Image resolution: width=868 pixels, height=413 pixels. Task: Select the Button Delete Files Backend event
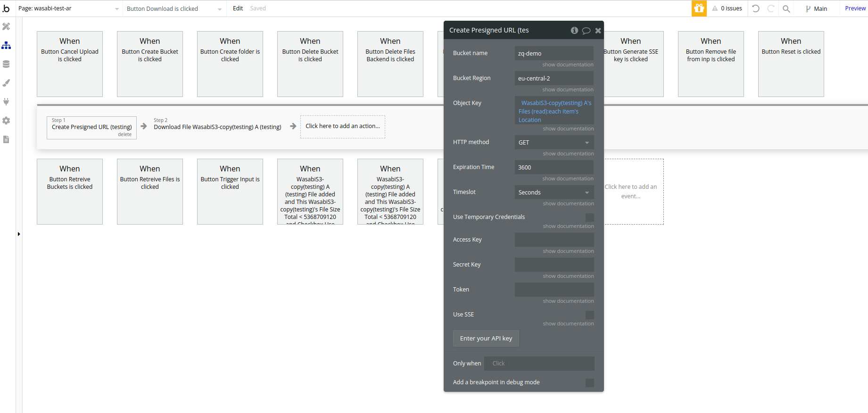[x=390, y=64]
